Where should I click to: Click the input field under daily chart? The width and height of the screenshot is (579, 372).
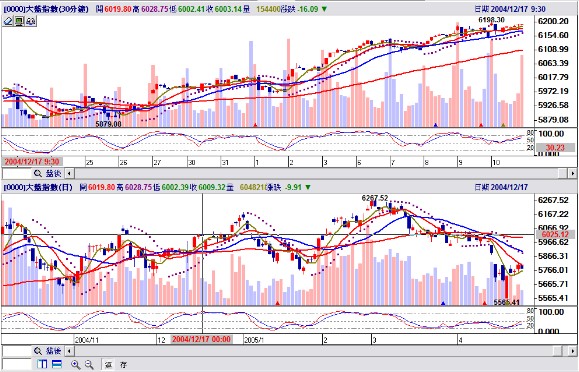(x=17, y=351)
